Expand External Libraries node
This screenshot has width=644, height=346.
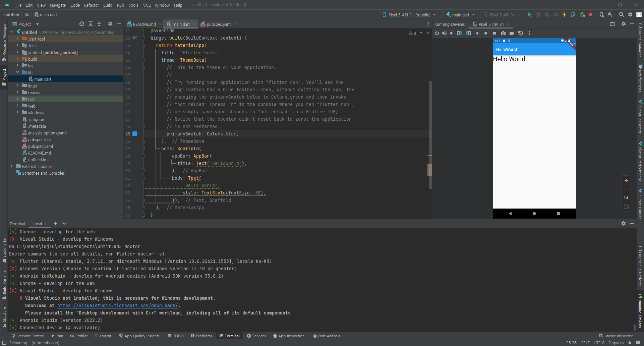point(11,166)
